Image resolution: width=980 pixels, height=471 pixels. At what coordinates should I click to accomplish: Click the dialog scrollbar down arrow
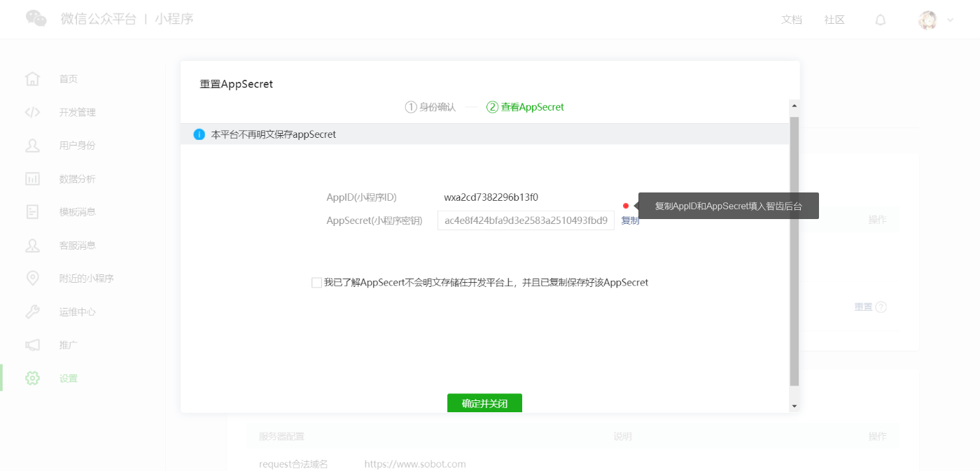[794, 406]
